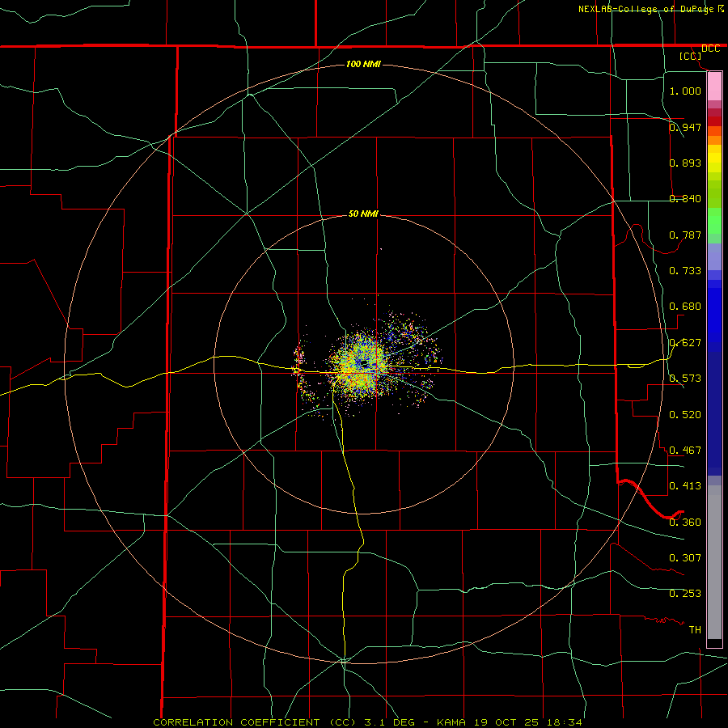Select the 0.787 scale value
Viewport: 728px width, 728px height.
(x=685, y=235)
